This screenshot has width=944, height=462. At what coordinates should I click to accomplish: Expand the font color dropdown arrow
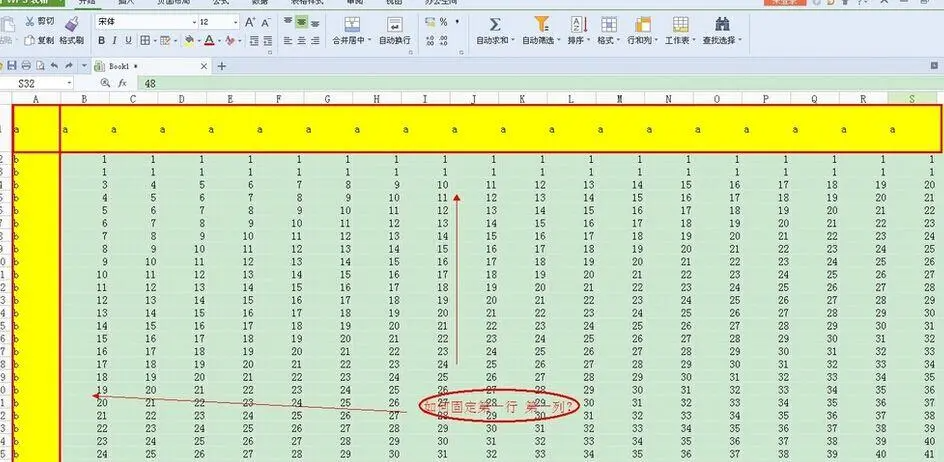point(219,41)
